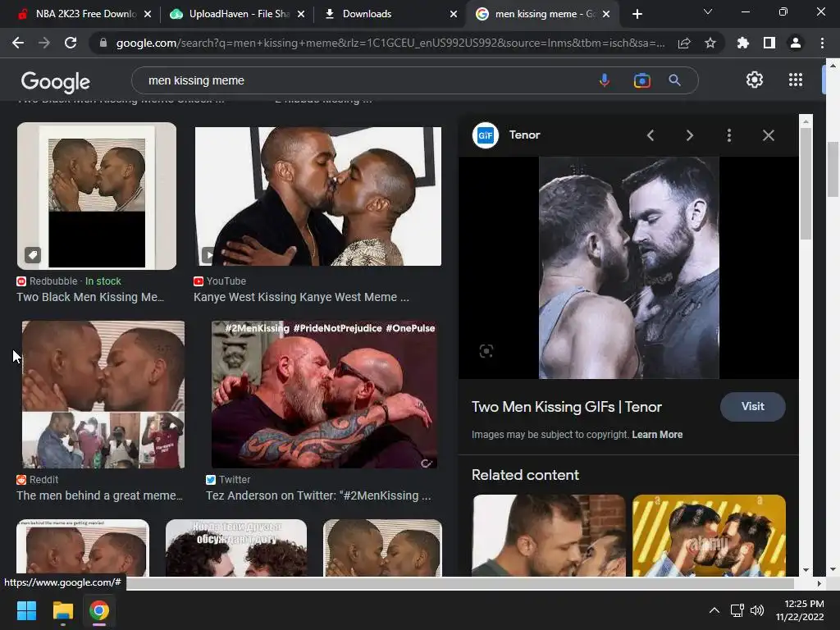Click the magnifier search button

tap(675, 80)
